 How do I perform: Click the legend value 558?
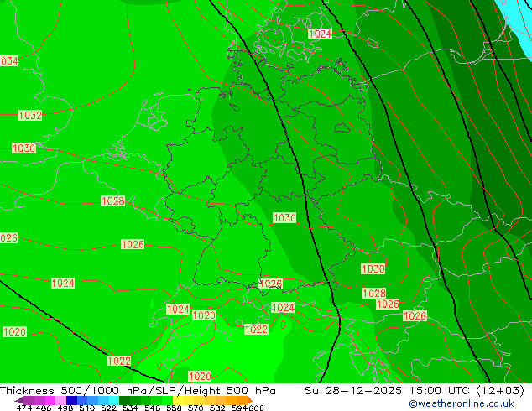174,408
